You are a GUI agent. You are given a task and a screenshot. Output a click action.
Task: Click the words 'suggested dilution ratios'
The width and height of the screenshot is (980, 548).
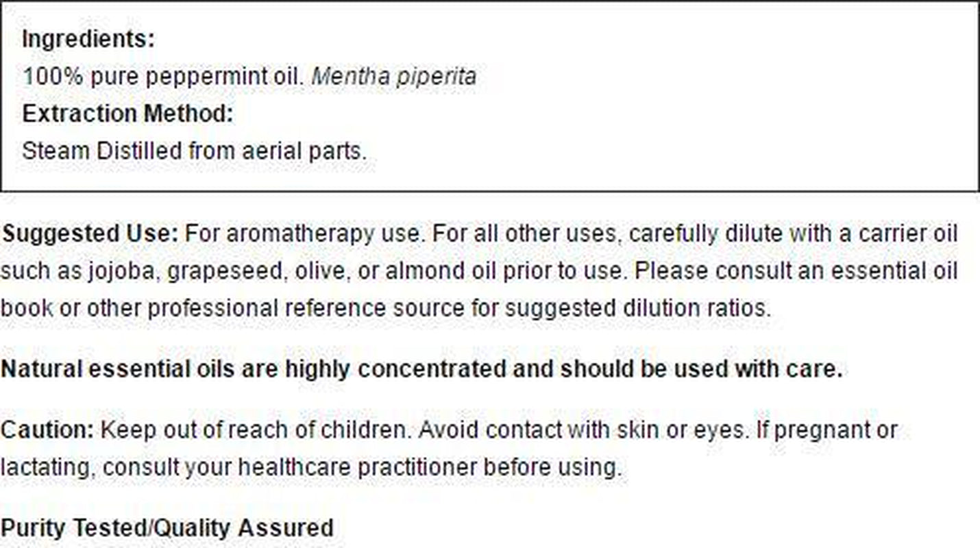pos(637,308)
